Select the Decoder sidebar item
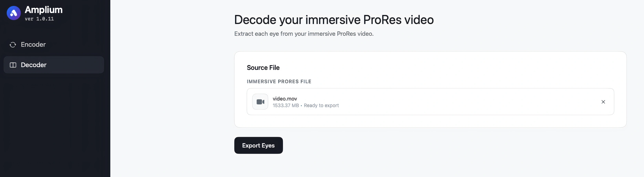644x177 pixels. (x=54, y=65)
